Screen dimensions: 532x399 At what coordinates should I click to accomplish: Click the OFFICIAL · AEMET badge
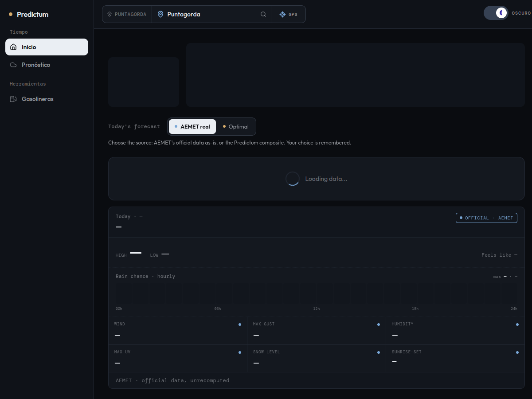[x=486, y=218]
